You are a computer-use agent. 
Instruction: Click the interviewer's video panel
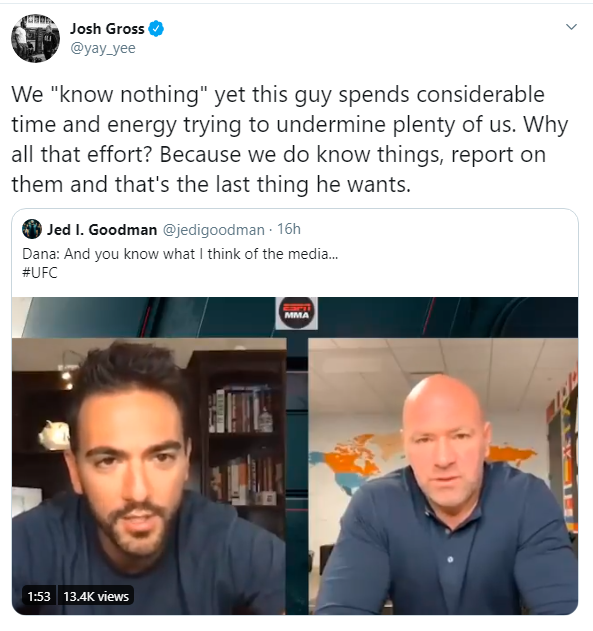(149, 476)
